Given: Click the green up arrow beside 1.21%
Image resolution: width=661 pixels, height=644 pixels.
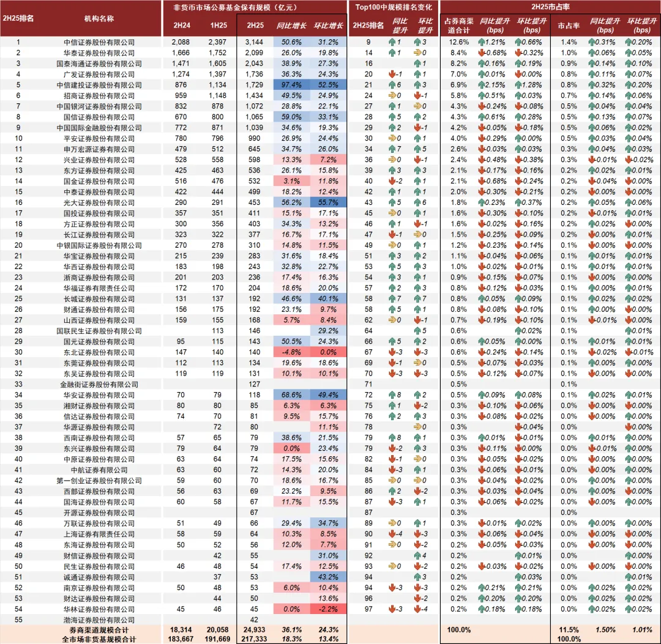Looking at the screenshot, I should [482, 42].
